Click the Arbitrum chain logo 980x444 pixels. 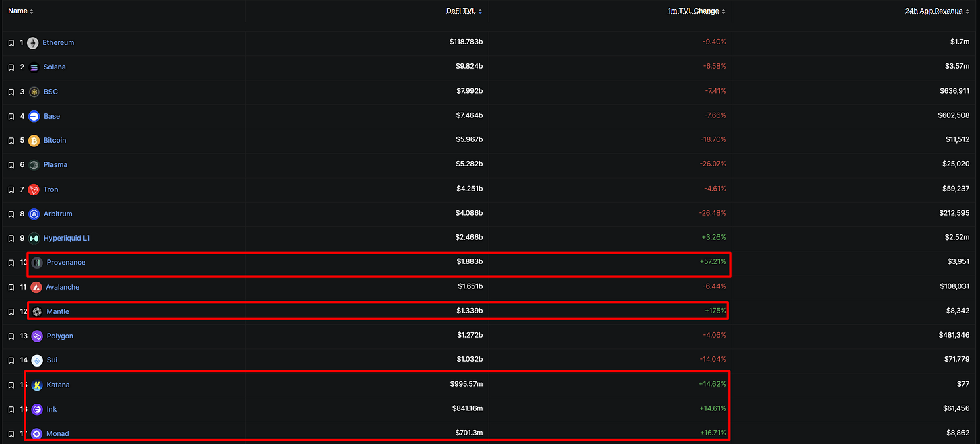tap(34, 214)
